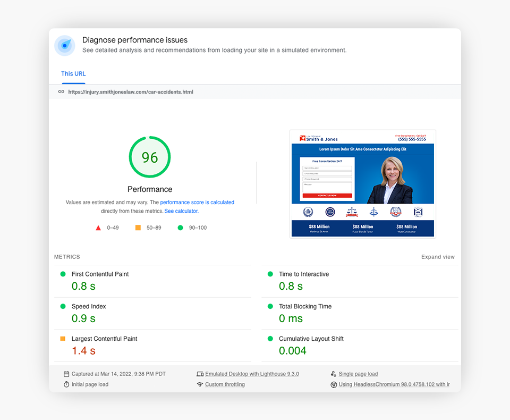Click the Emulated Desktop with Lighthouse 9.3.0 link
Viewport: 510px width, 420px height.
(252, 374)
